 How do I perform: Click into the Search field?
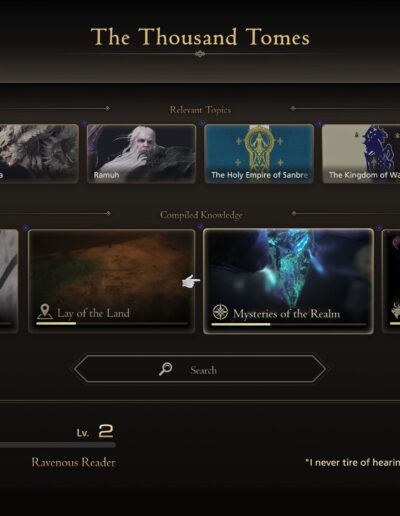click(200, 369)
